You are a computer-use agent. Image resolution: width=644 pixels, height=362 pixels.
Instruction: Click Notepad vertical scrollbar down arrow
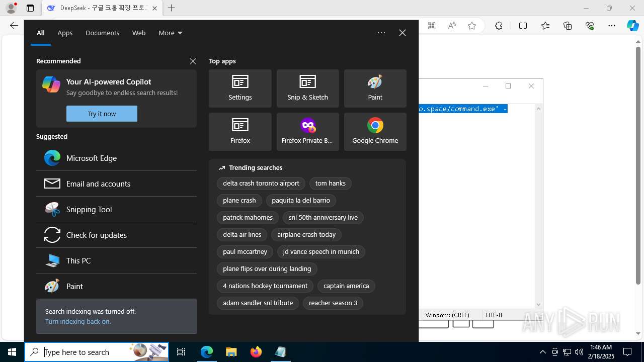click(x=538, y=304)
